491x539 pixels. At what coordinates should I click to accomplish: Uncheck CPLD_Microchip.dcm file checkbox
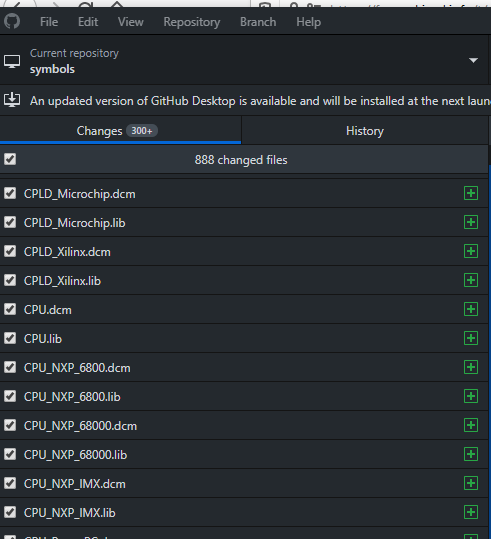[10, 193]
